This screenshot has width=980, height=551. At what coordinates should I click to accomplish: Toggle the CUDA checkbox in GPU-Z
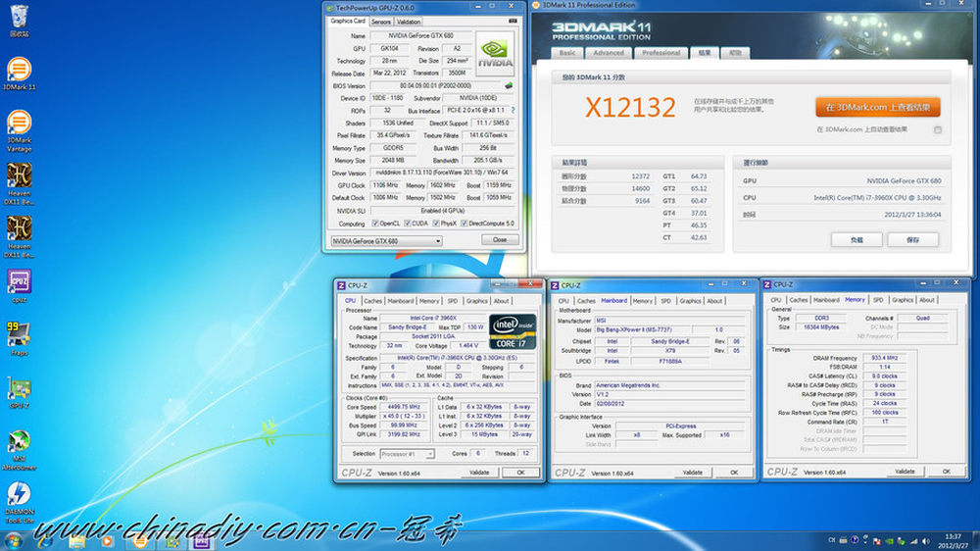tap(408, 224)
